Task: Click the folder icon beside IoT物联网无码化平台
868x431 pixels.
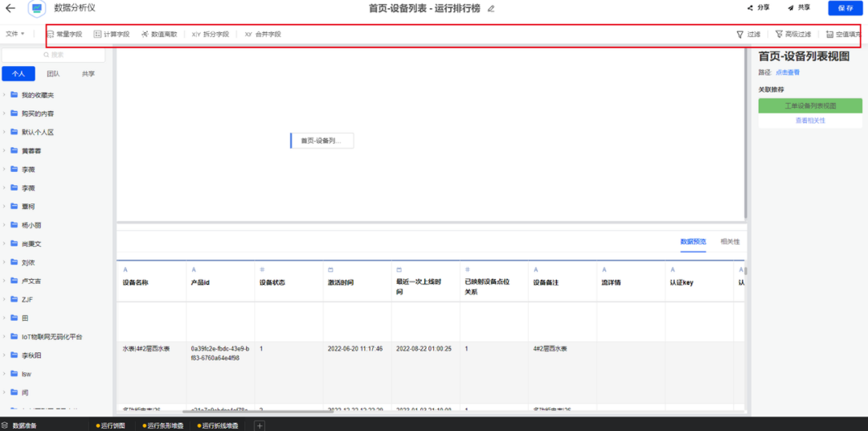Action: pyautogui.click(x=14, y=336)
